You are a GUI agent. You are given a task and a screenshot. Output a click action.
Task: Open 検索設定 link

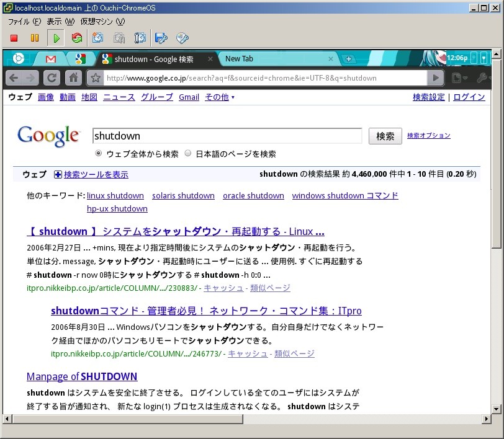[429, 97]
